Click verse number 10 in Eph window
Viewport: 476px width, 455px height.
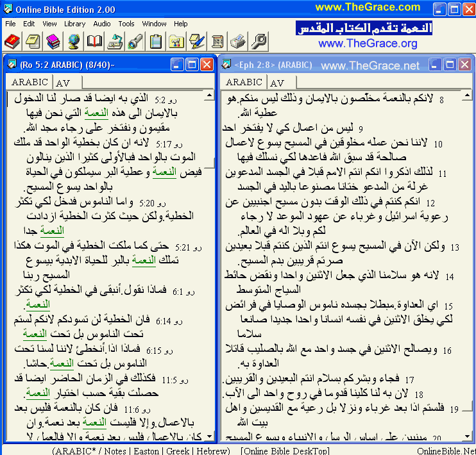pyautogui.click(x=438, y=144)
